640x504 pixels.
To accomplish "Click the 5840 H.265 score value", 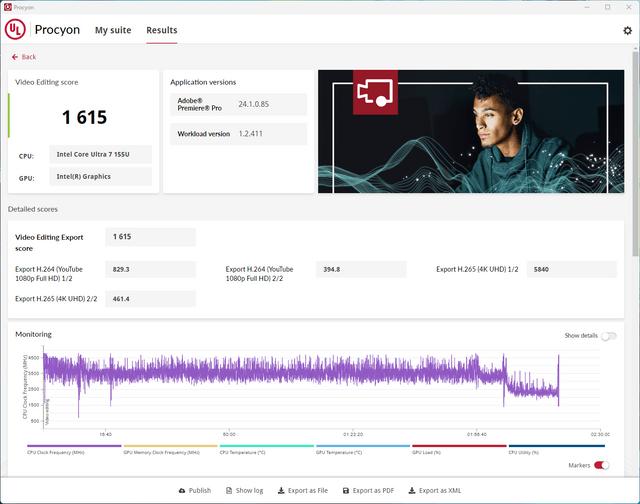I will click(571, 269).
